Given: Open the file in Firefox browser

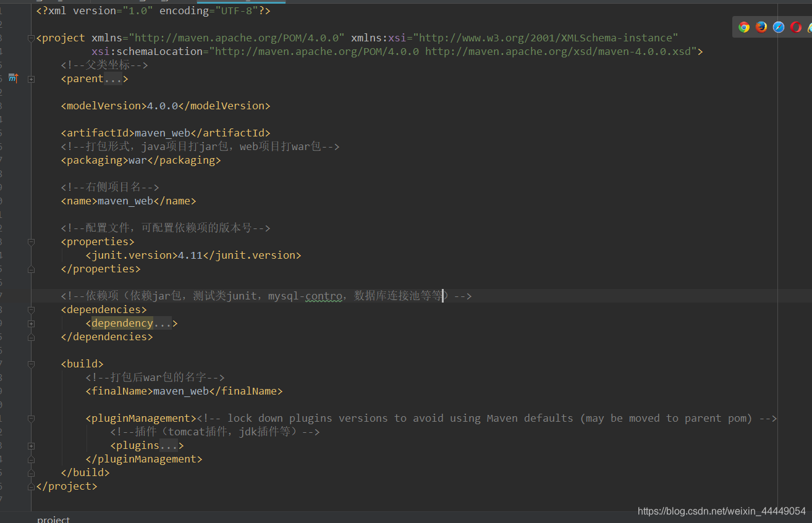Looking at the screenshot, I should (761, 27).
